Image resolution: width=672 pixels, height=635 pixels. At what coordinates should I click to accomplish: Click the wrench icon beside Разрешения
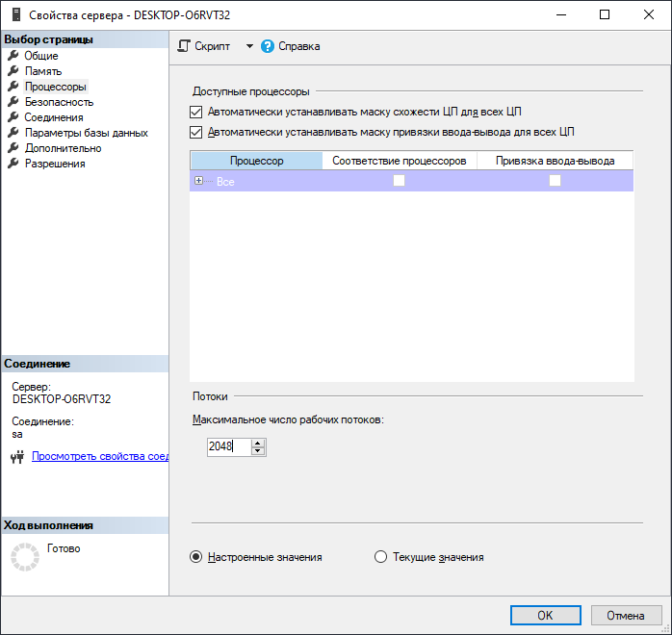pos(13,164)
